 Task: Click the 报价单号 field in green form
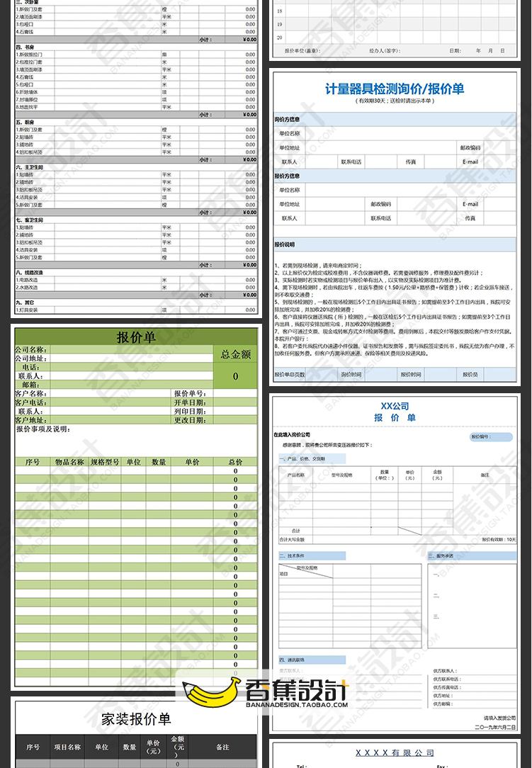pyautogui.click(x=190, y=393)
